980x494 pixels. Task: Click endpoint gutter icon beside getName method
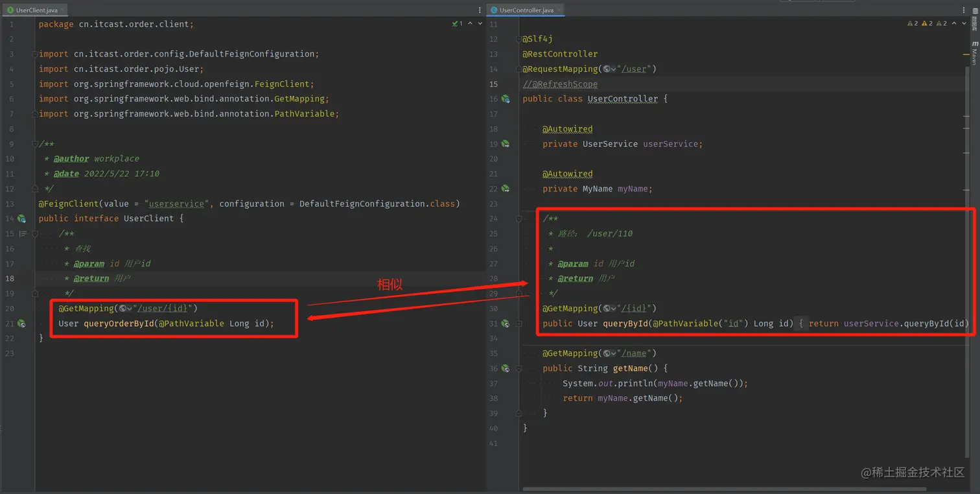pyautogui.click(x=506, y=368)
